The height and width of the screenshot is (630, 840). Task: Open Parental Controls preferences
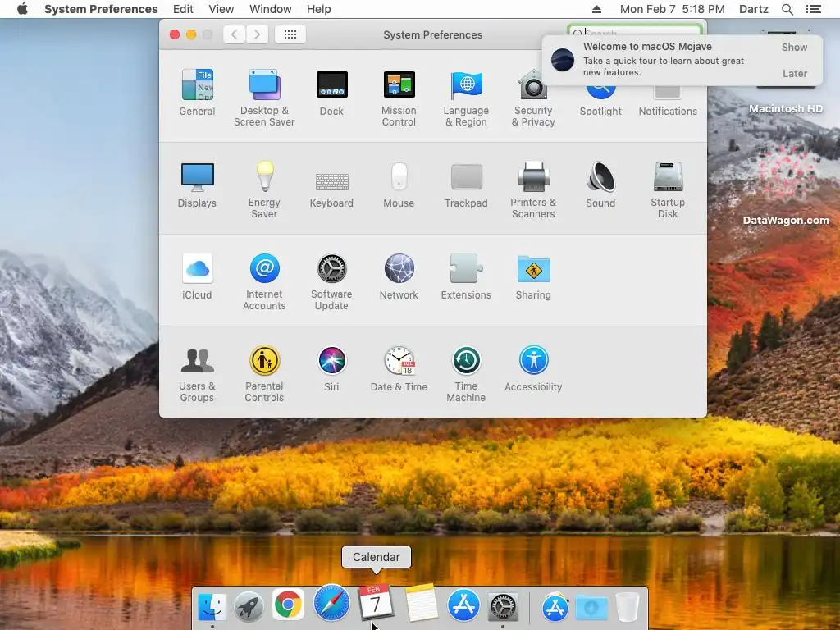[x=264, y=374]
